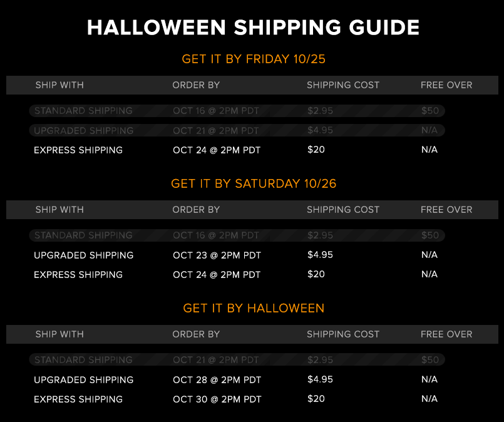
Task: Click Shipping Cost header in Saturday table
Action: pyautogui.click(x=343, y=210)
